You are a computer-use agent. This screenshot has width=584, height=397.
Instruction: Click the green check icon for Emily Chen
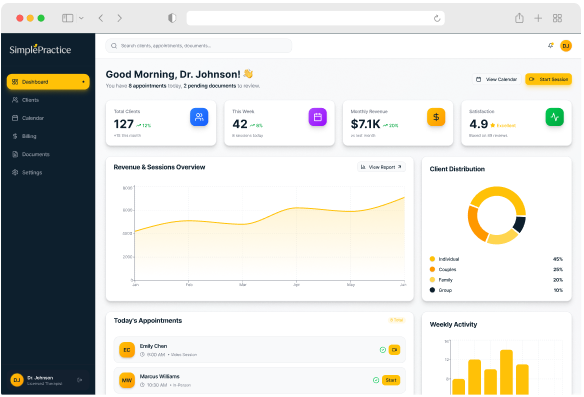coord(383,350)
